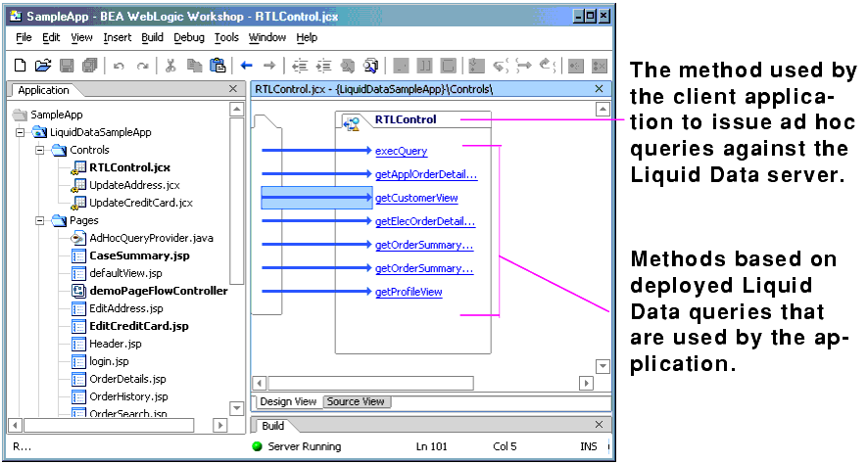Select the Application panel tab
Viewport: 868px width, 464px height.
pos(44,90)
